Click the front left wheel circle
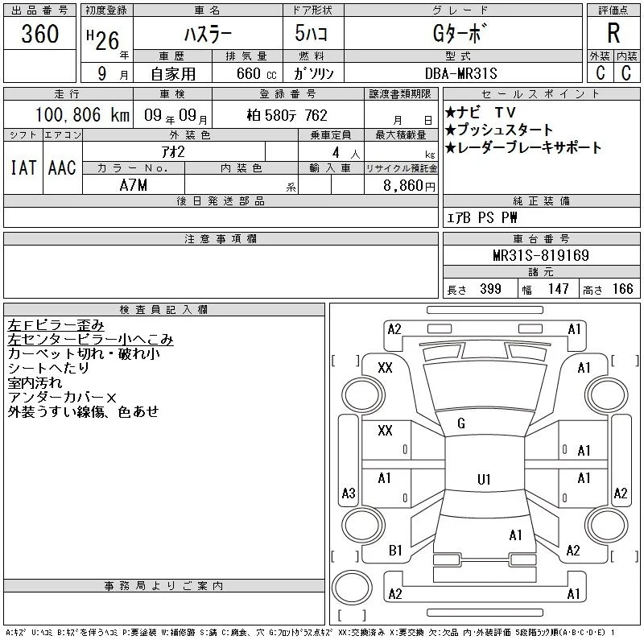Viewport: 644px width, 644px height. [363, 395]
